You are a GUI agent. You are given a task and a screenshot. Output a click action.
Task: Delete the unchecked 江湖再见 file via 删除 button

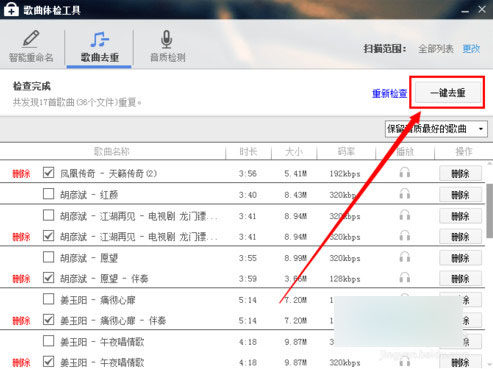point(460,216)
